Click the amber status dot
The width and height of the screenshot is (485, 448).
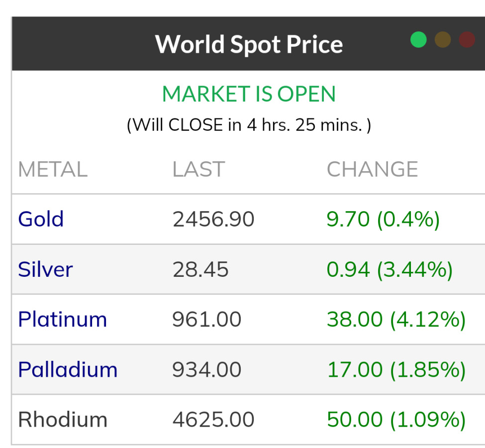443,40
